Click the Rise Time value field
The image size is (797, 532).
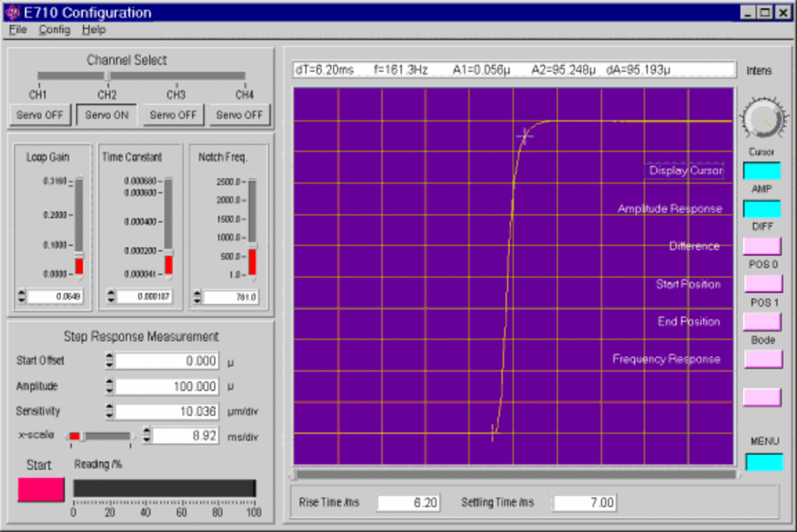pyautogui.click(x=408, y=503)
